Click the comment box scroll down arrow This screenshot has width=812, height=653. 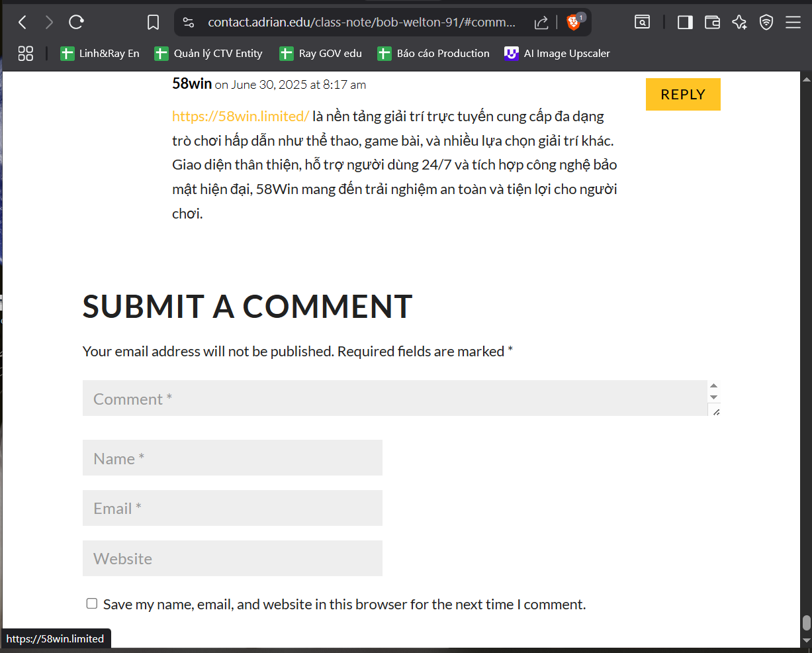click(x=713, y=397)
